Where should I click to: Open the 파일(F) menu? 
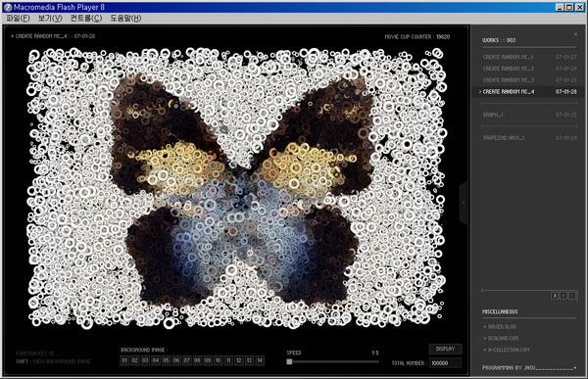pos(18,18)
